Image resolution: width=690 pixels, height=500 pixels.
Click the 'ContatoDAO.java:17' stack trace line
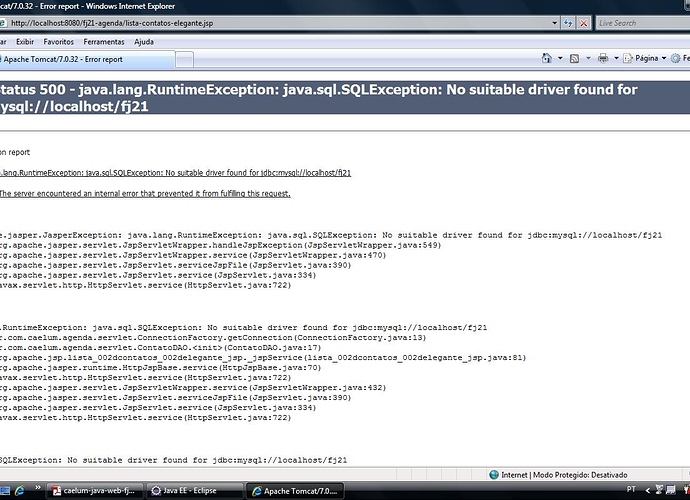pos(161,348)
